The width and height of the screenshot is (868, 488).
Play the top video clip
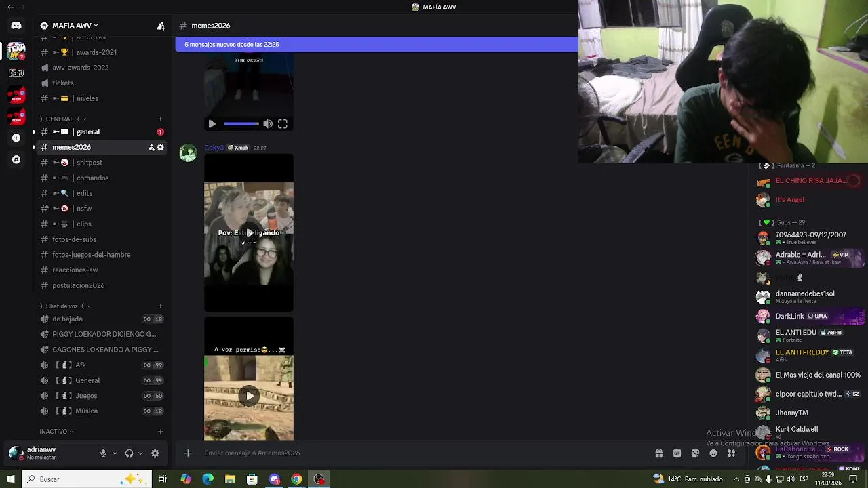coord(212,124)
